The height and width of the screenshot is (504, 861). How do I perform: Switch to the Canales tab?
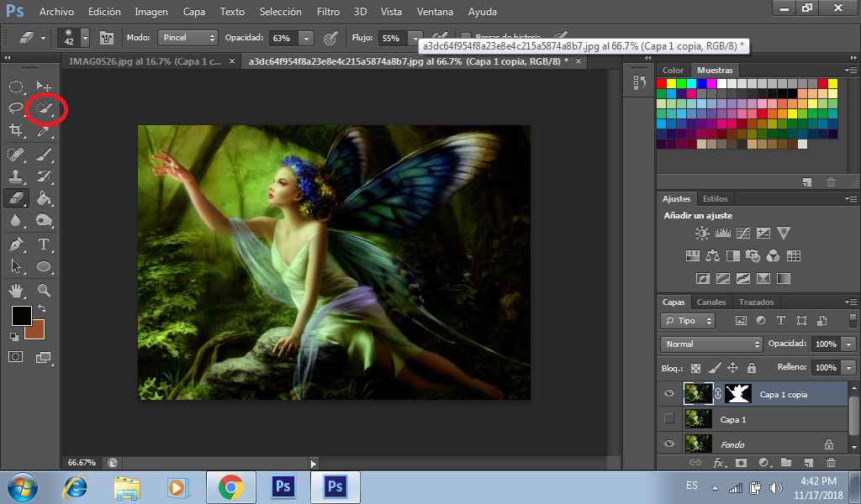tap(711, 302)
